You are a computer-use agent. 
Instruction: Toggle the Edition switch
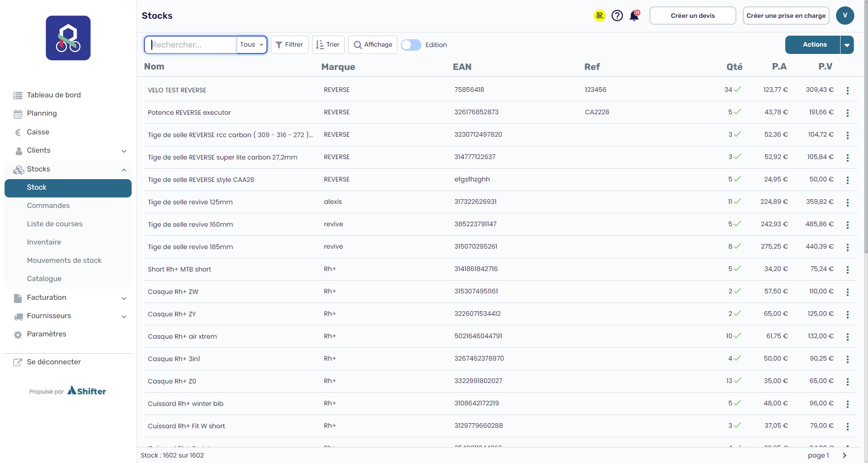point(411,45)
